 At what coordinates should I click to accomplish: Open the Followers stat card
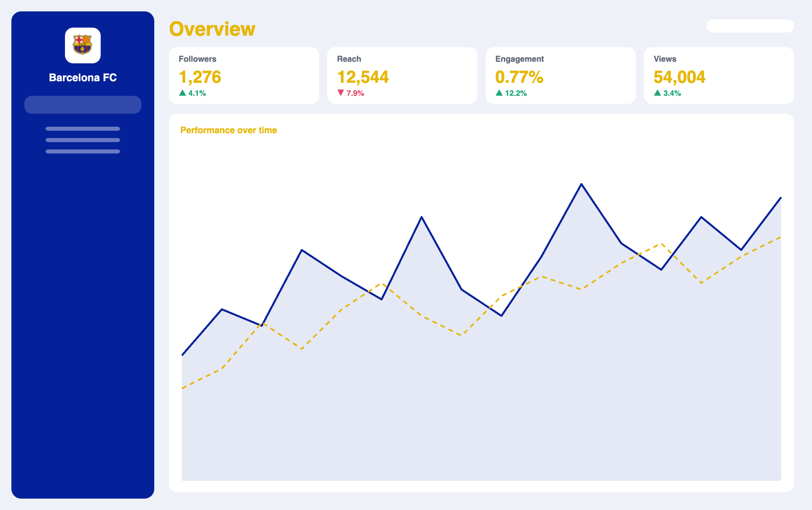[x=244, y=76]
